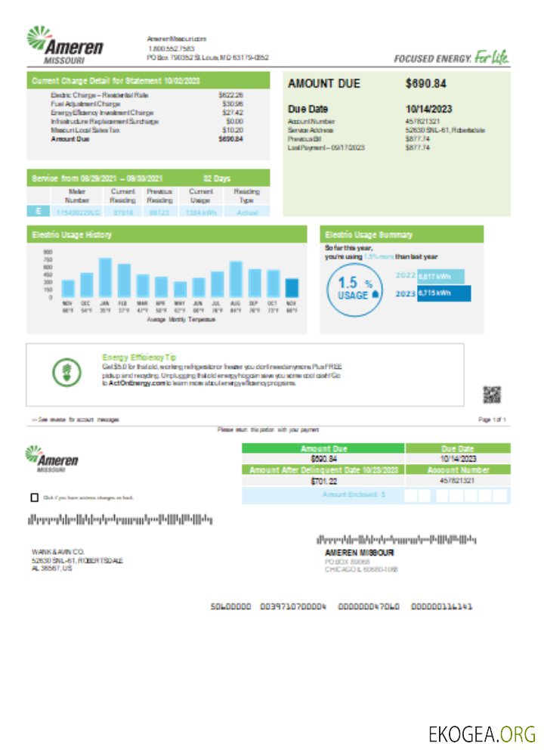Screen dimensions: 544x756
Task: Click the Amount Enclosed entry boxes
Action: point(456,495)
